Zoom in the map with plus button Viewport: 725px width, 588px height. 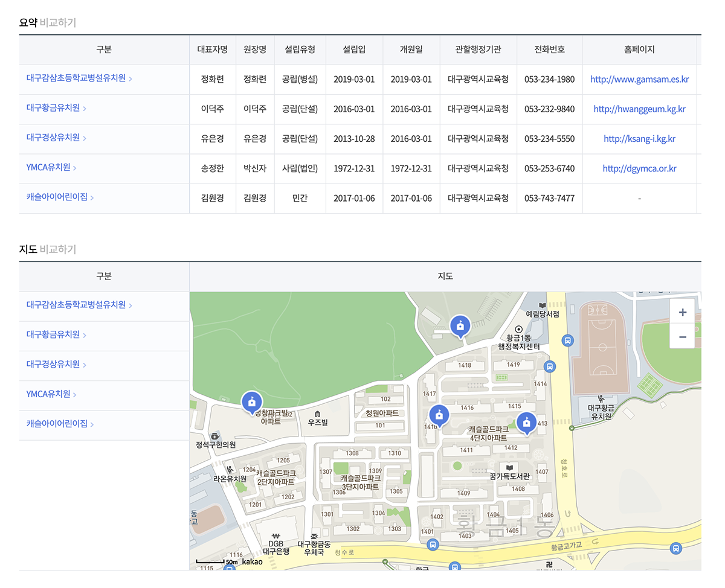(683, 312)
